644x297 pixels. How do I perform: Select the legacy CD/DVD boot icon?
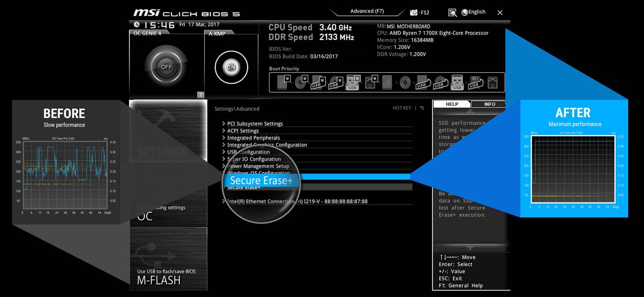tap(405, 82)
